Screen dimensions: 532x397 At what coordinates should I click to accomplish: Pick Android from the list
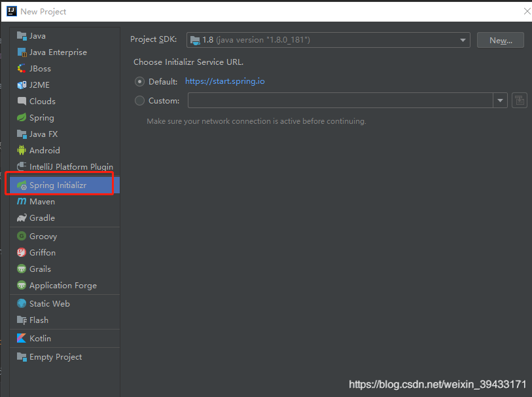(65, 150)
